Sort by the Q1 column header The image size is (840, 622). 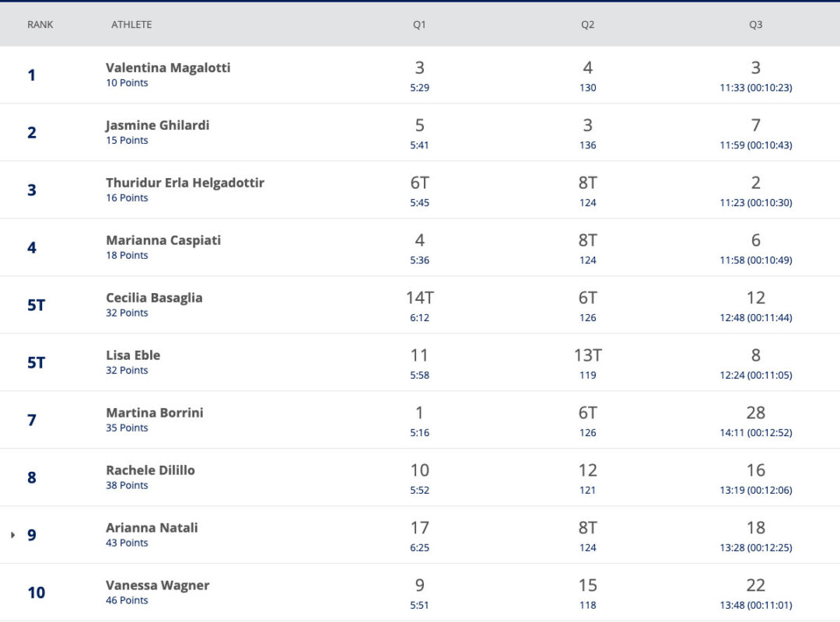coord(419,25)
